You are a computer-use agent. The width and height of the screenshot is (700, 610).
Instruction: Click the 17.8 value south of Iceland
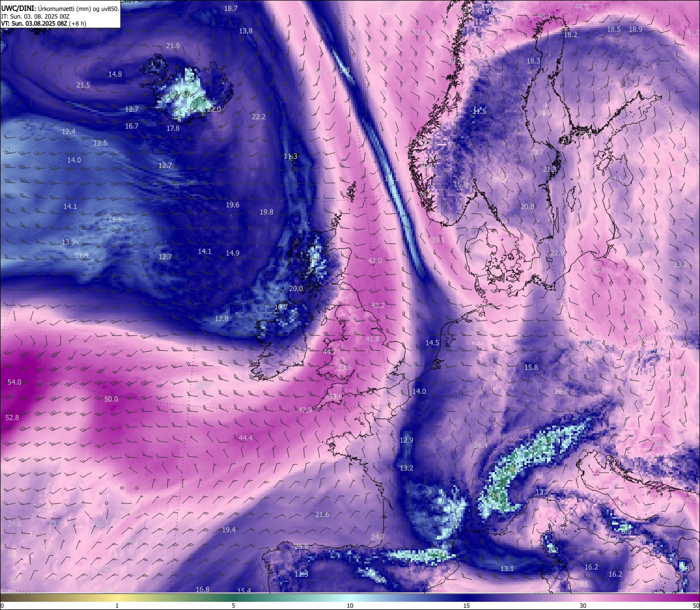tap(173, 128)
